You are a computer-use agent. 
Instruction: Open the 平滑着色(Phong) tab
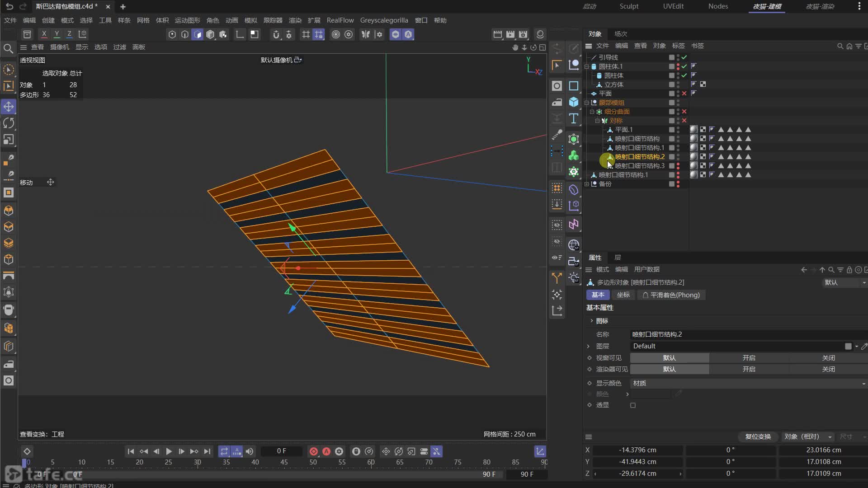point(671,295)
